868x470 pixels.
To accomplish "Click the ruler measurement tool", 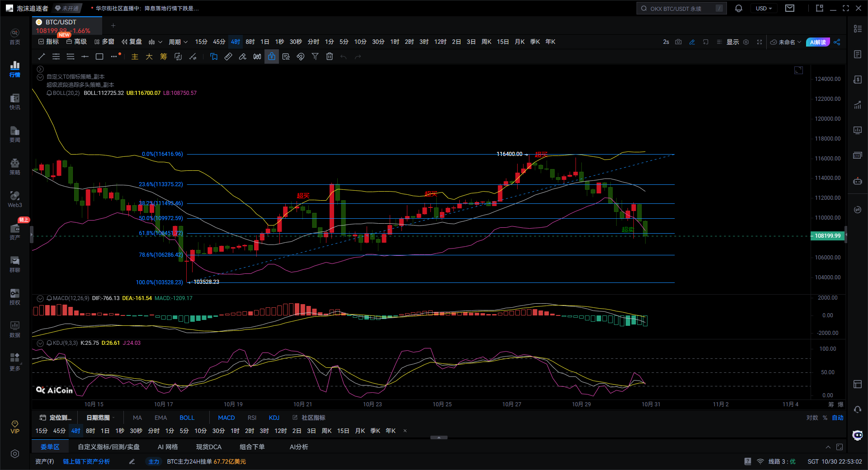I will [x=228, y=56].
